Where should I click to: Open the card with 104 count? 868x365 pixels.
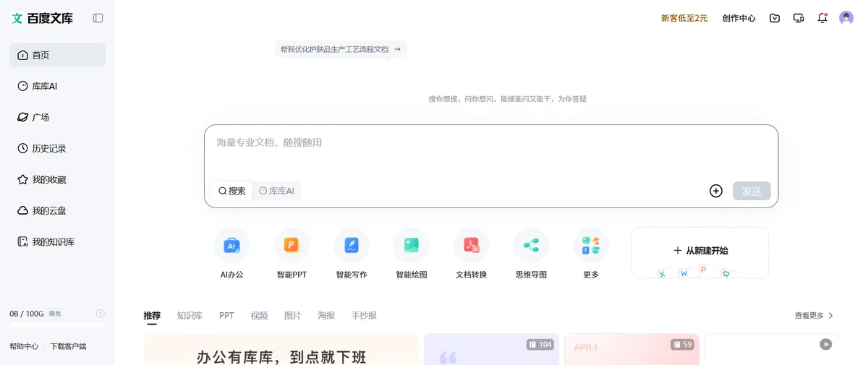pyautogui.click(x=491, y=349)
